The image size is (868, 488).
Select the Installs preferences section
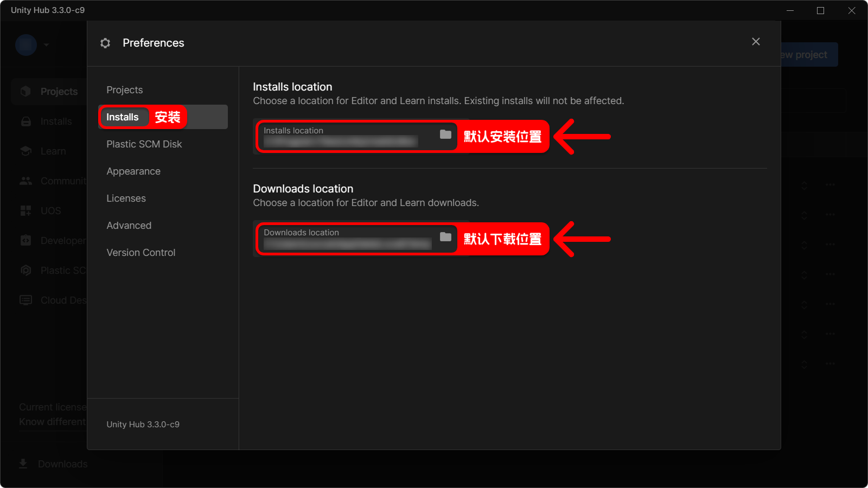point(163,117)
